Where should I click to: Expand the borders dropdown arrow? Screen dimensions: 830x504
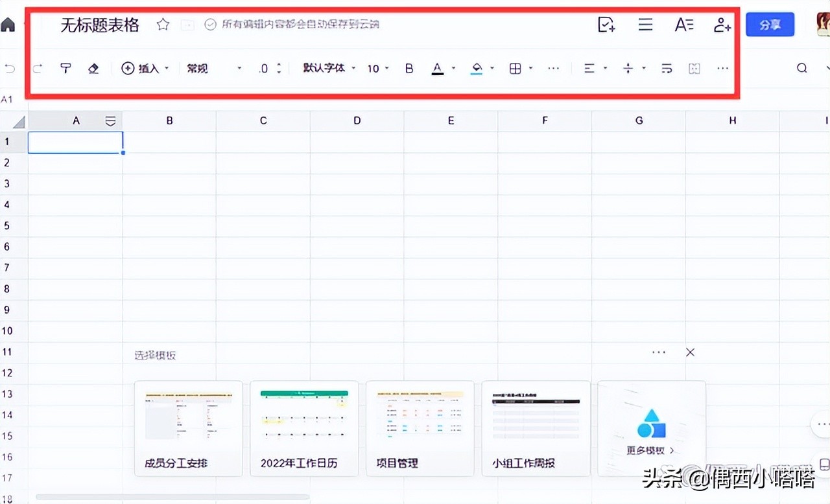[531, 68]
